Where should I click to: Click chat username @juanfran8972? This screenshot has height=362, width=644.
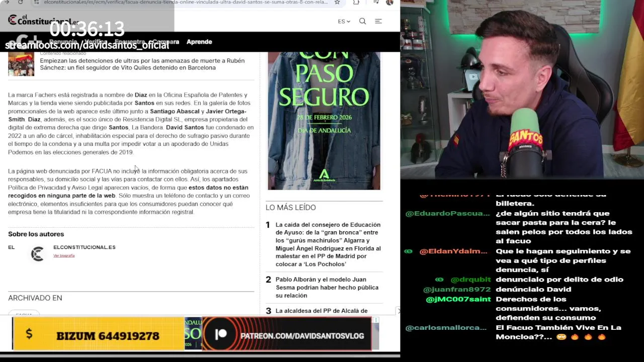(457, 289)
